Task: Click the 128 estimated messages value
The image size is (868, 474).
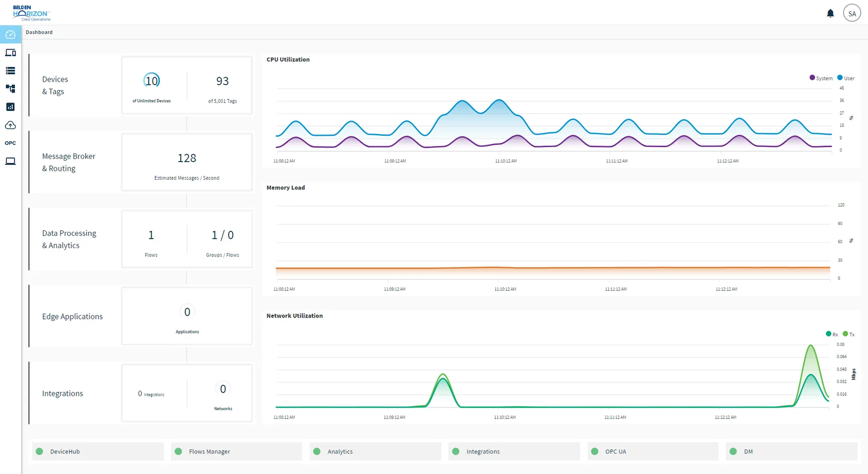Action: pyautogui.click(x=187, y=158)
